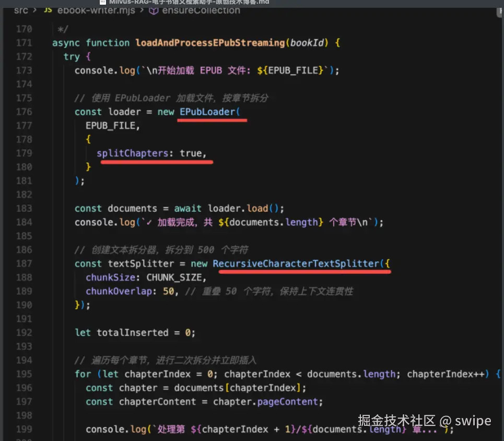Click line number 171 in gutter

point(24,43)
